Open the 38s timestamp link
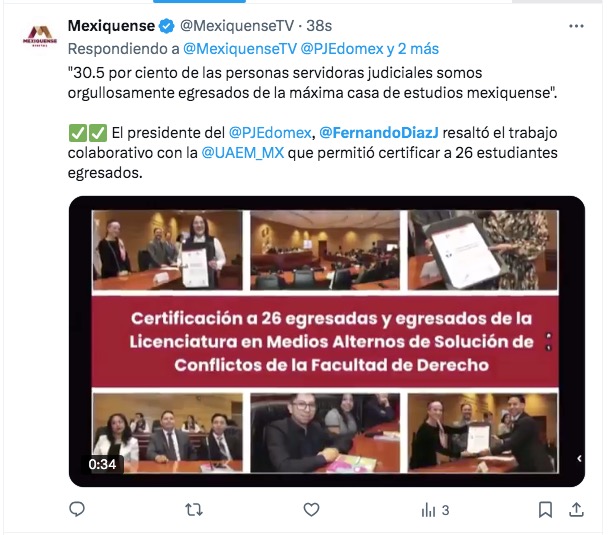 pos(319,26)
